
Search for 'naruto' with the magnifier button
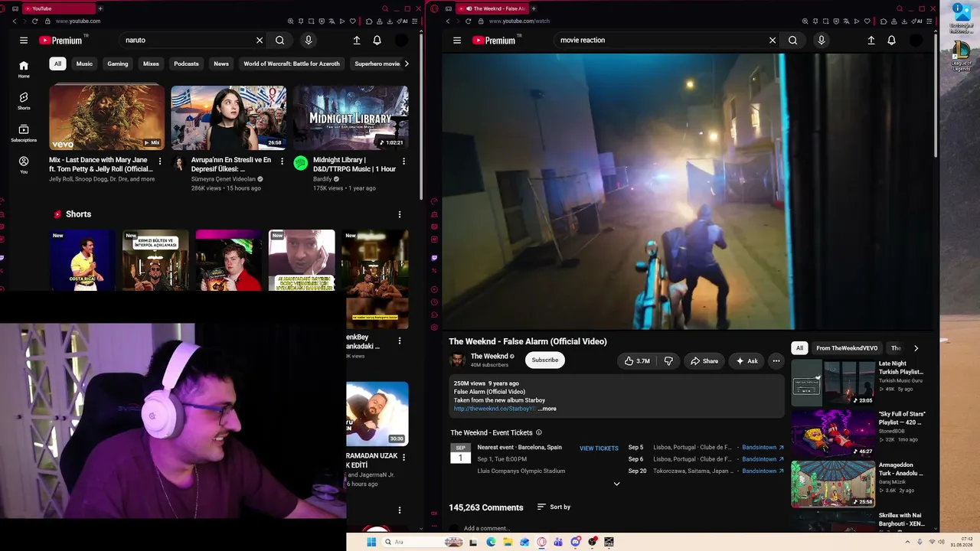279,41
